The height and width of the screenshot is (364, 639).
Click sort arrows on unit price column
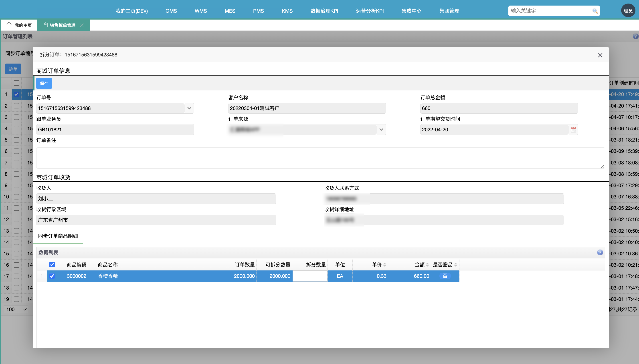pyautogui.click(x=385, y=265)
